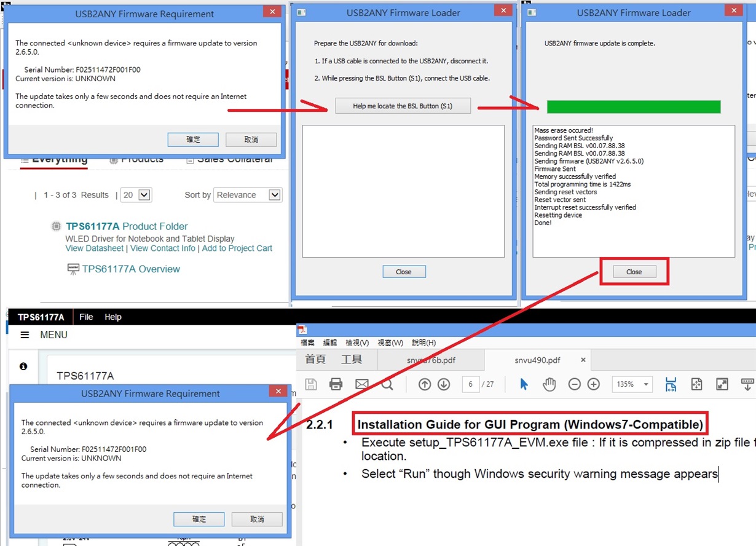Open the View Contact Info link

[163, 248]
